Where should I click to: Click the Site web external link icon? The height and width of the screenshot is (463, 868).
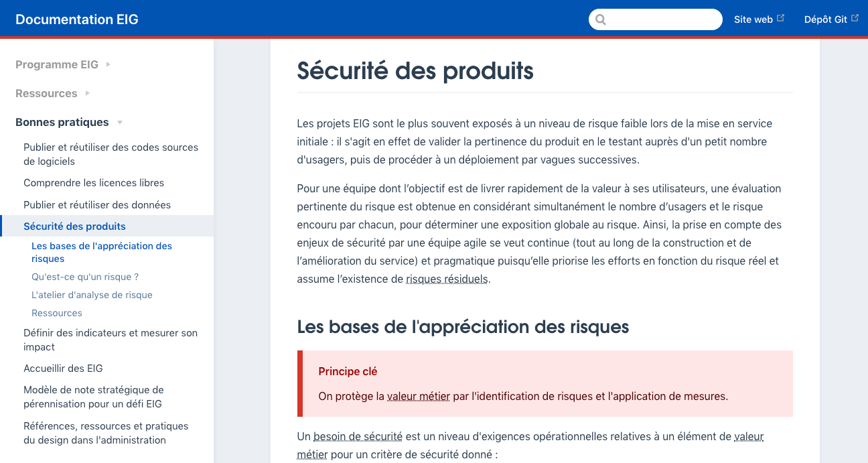click(x=780, y=19)
